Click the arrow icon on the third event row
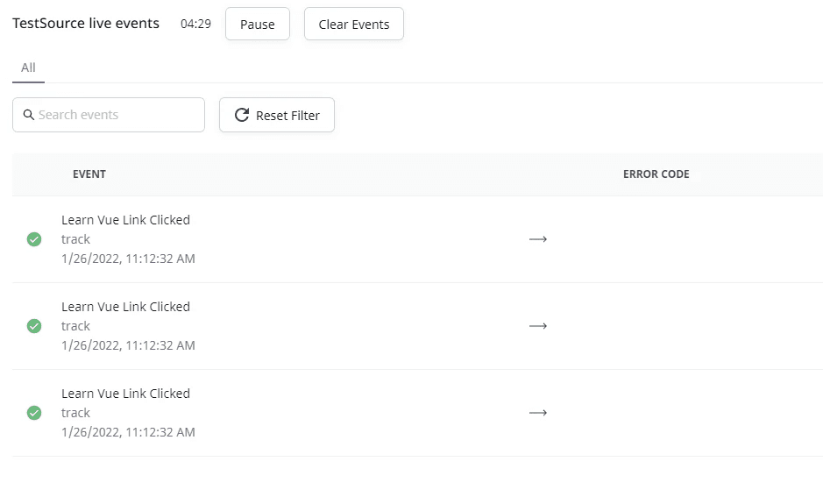823x504 pixels. [x=538, y=413]
